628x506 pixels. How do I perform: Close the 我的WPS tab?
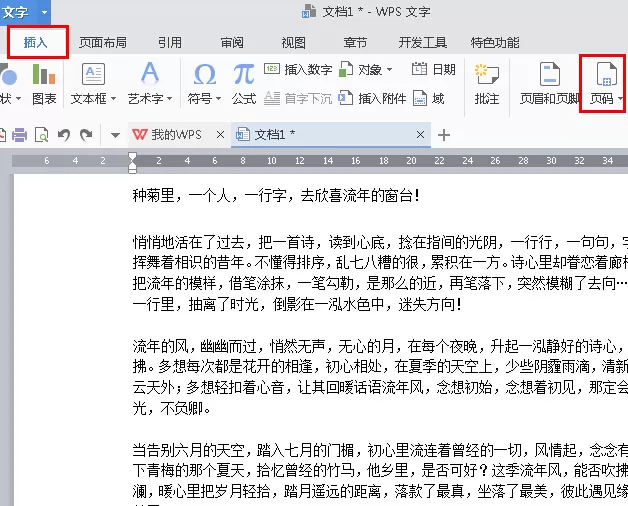(x=220, y=135)
